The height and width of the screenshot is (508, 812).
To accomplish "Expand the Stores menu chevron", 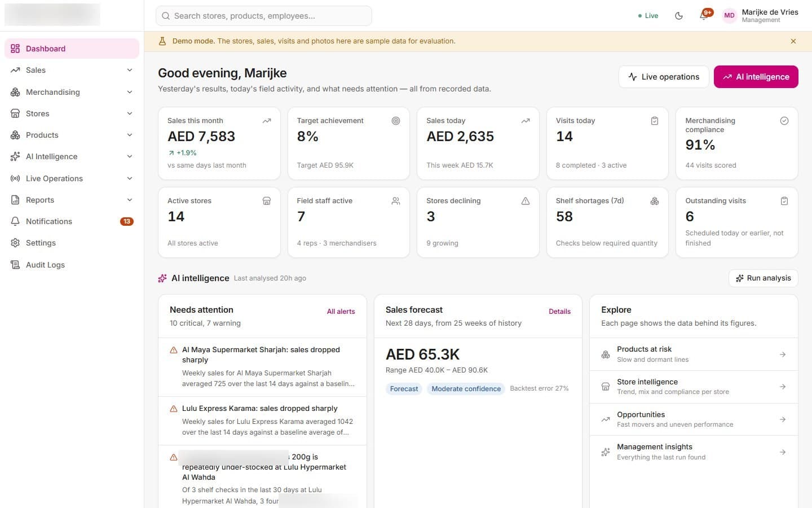I will 130,113.
